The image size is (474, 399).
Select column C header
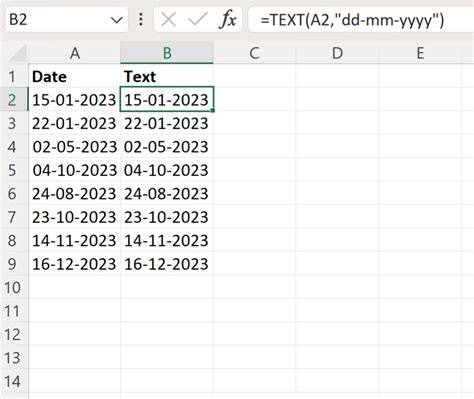point(254,53)
